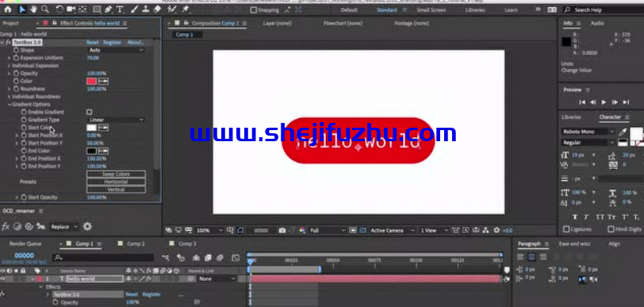Click the OCD_renamer gear settings icon
644x307 pixels.
point(87,226)
